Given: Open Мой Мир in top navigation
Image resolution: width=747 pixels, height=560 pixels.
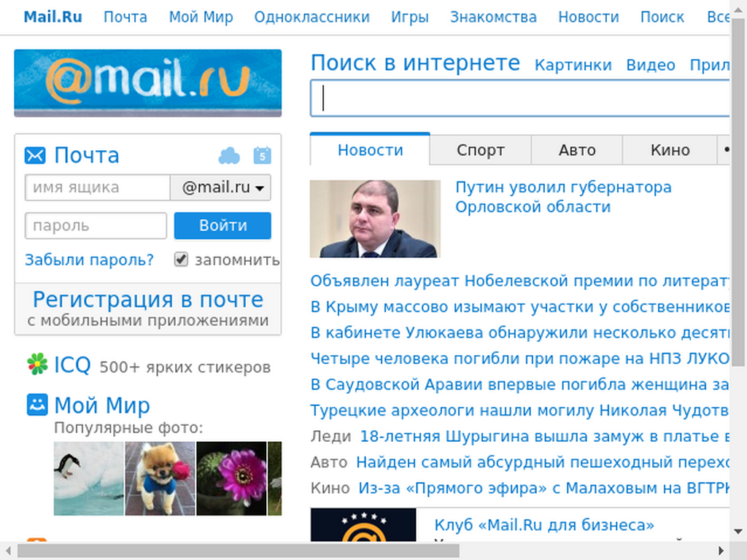Looking at the screenshot, I should click(201, 17).
